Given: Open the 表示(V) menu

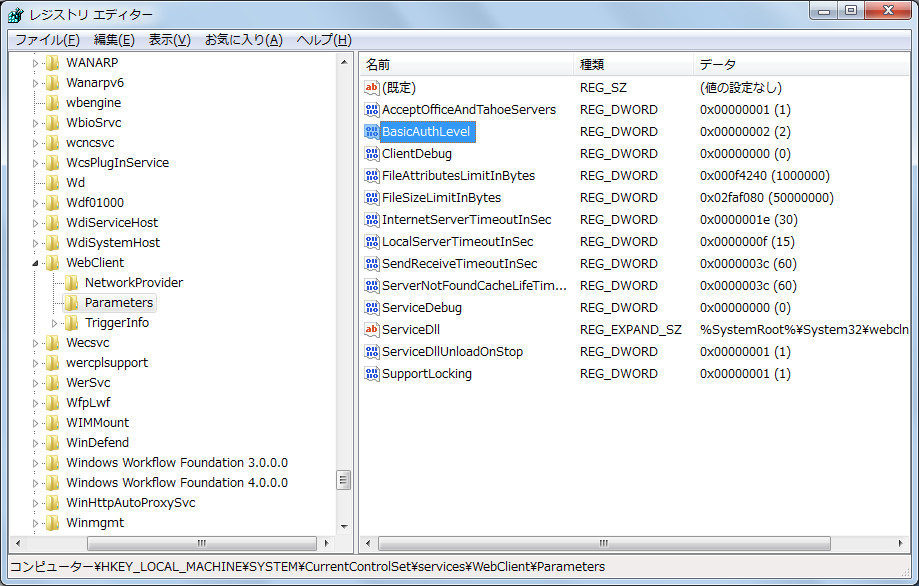Looking at the screenshot, I should (169, 40).
